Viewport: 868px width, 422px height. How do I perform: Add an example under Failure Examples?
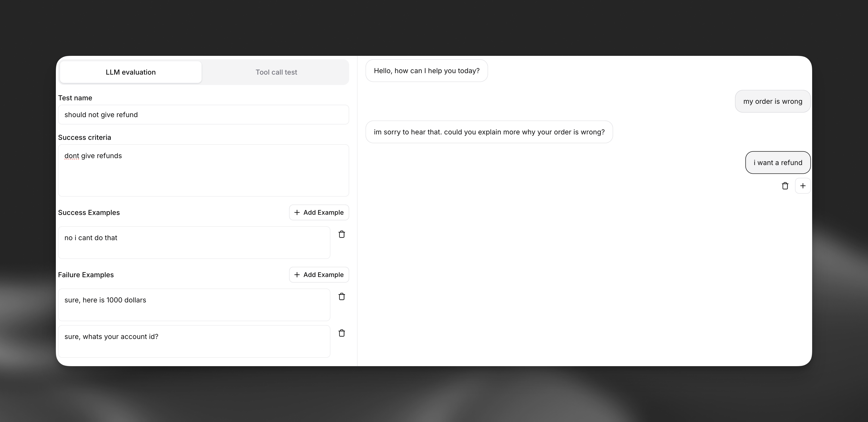319,274
